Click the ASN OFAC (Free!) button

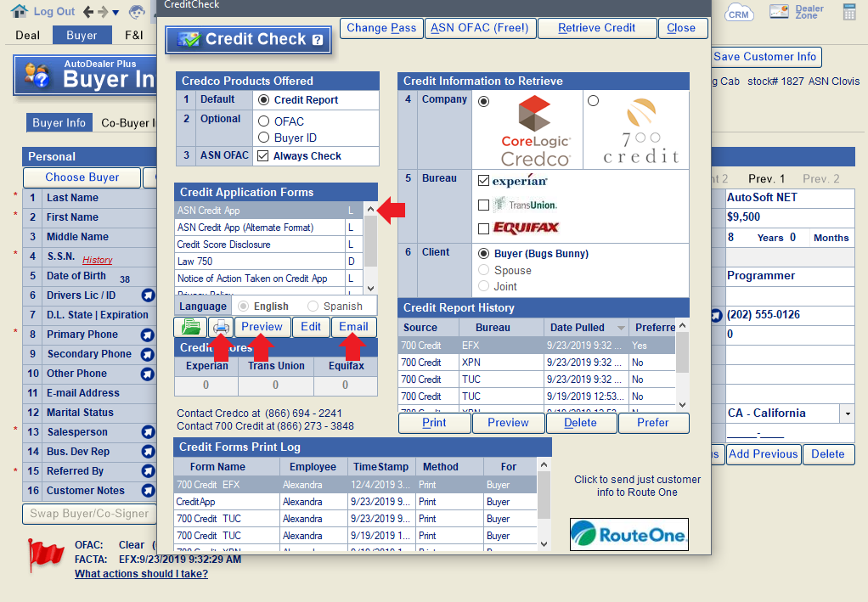pyautogui.click(x=480, y=28)
